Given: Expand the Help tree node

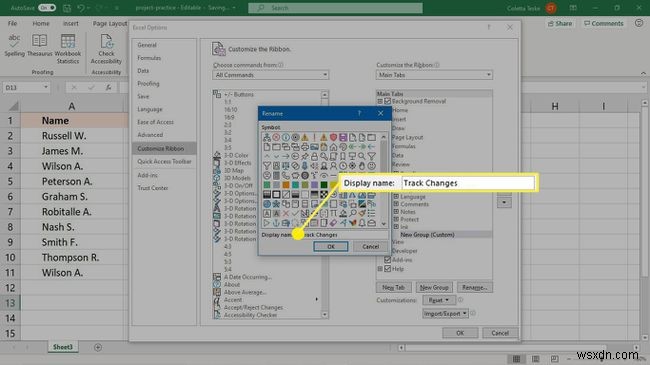Looking at the screenshot, I should pos(380,269).
